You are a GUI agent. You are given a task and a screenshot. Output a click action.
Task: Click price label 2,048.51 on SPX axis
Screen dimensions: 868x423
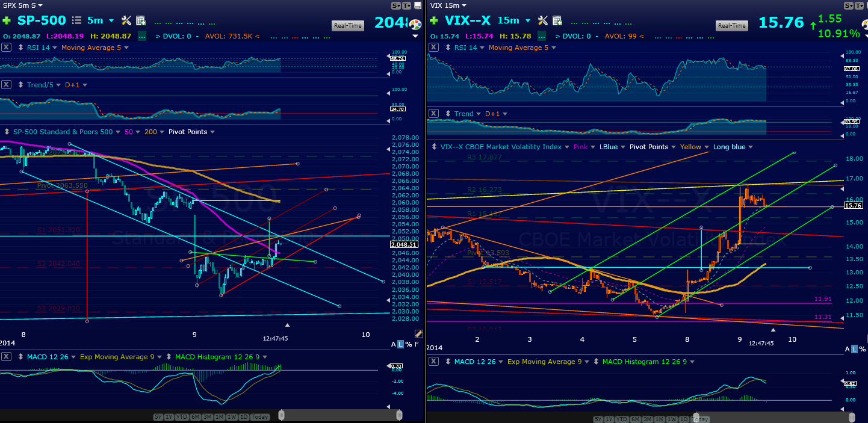pos(405,245)
